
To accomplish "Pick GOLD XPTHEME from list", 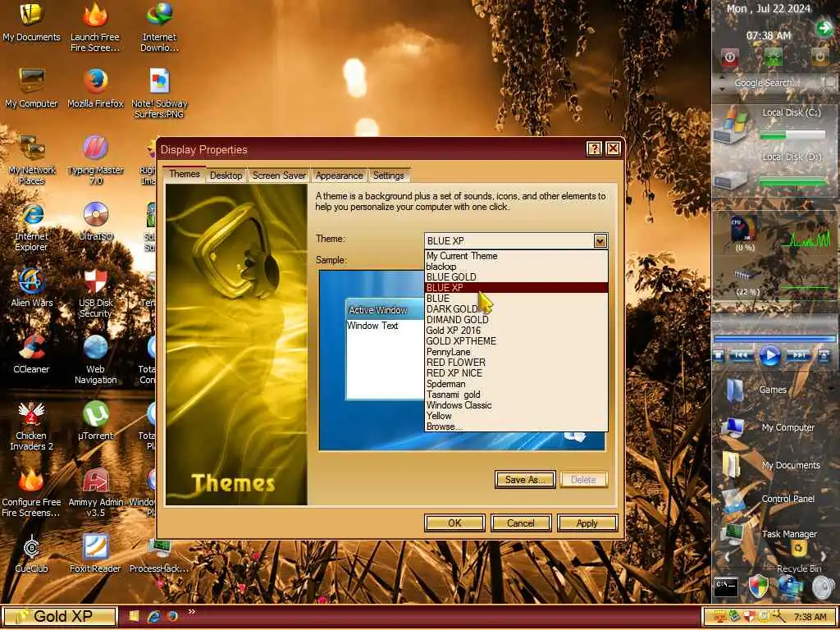I will click(517, 341).
